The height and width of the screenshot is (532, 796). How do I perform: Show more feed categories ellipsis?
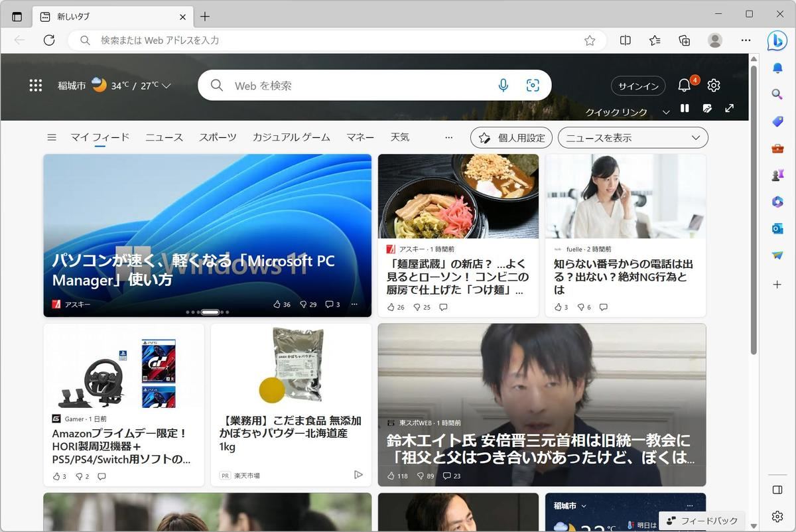449,137
